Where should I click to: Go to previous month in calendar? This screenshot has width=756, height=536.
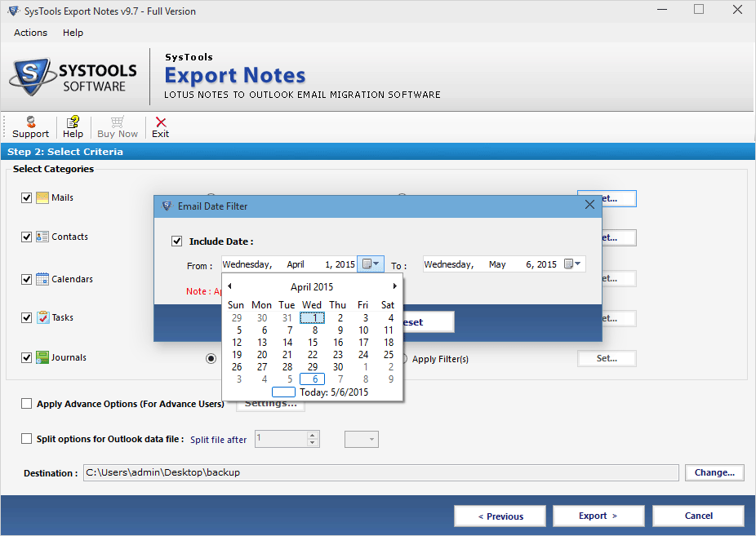(x=229, y=286)
